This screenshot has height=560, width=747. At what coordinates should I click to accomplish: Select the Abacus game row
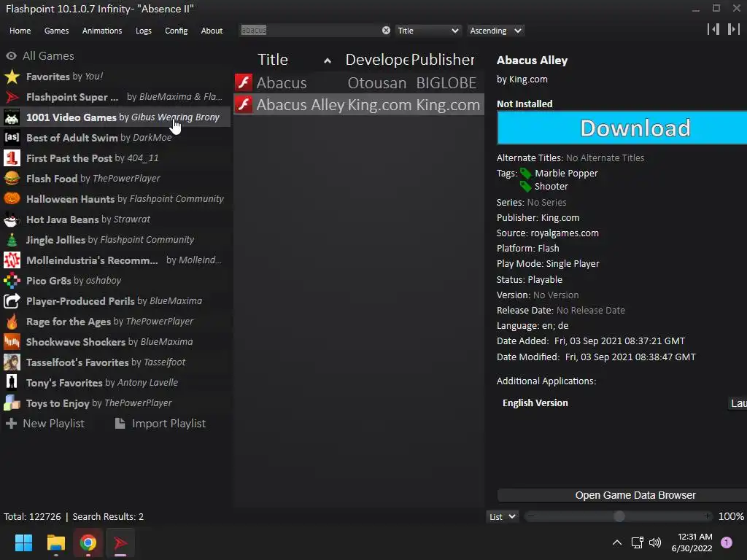359,82
